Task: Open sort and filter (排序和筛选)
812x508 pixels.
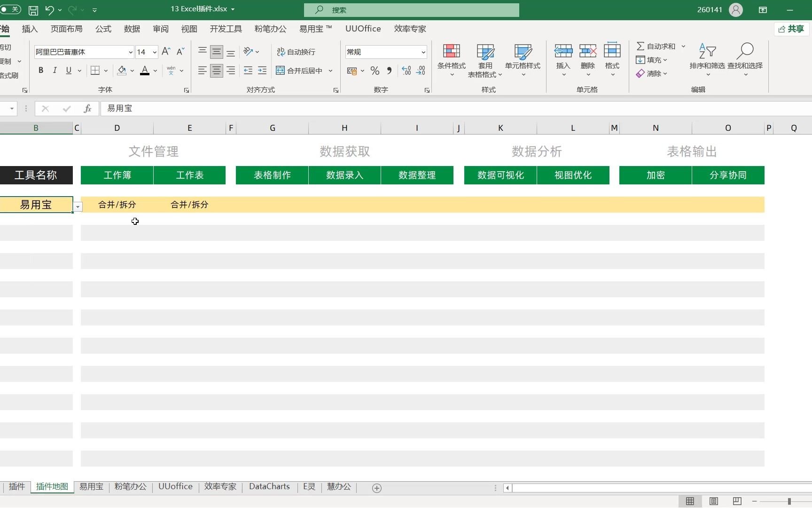Action: pos(707,60)
